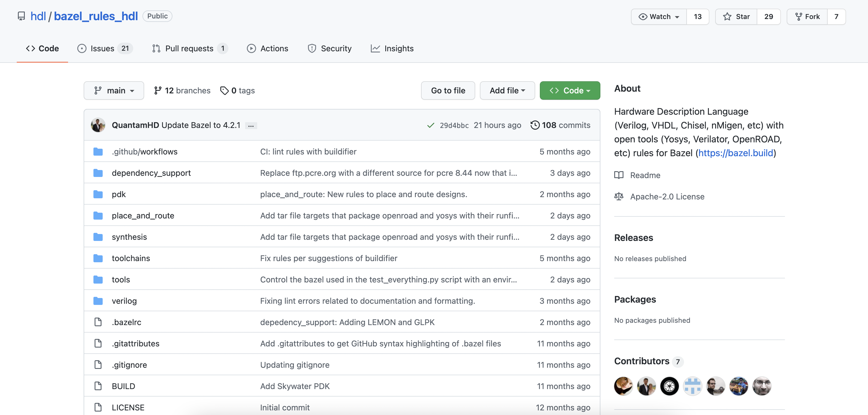Click QuantamHD's avatar on the latest commit
Viewport: 868px width, 415px height.
(98, 125)
